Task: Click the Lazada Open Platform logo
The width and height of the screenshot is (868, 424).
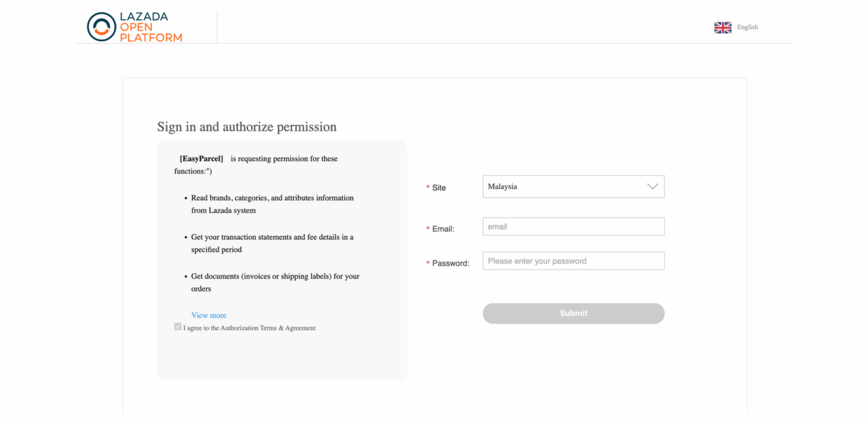Action: [x=134, y=27]
